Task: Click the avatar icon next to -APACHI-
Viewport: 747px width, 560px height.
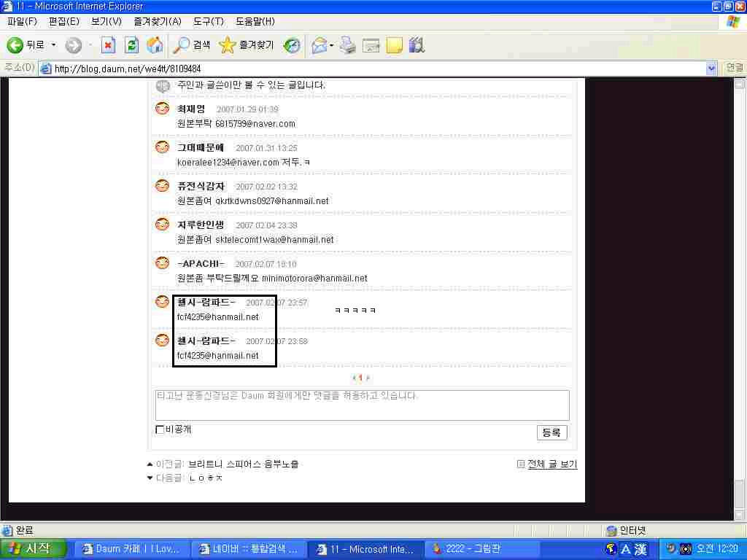Action: tap(163, 262)
